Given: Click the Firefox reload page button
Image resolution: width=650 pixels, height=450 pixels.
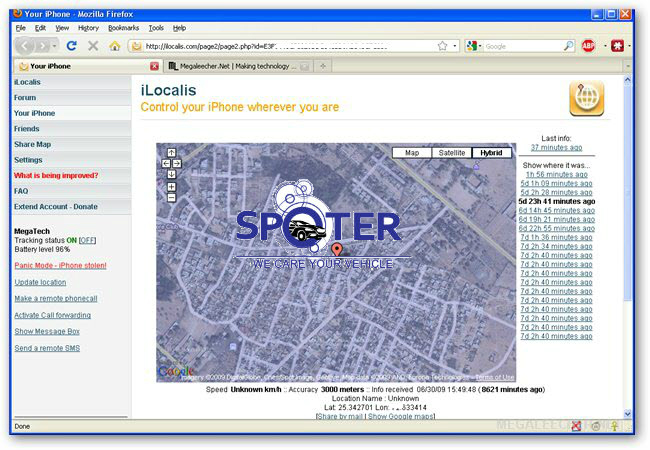Looking at the screenshot, I should [x=72, y=46].
